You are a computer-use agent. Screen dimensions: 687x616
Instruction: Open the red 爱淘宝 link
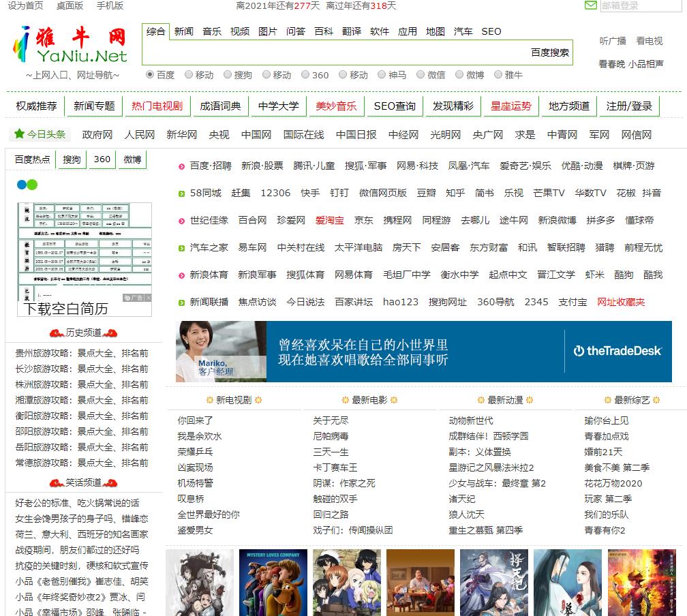pos(329,220)
